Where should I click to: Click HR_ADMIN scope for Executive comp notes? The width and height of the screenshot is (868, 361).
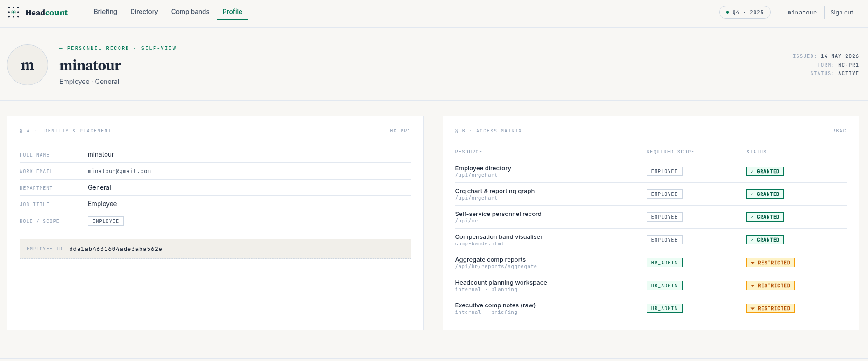tap(664, 308)
